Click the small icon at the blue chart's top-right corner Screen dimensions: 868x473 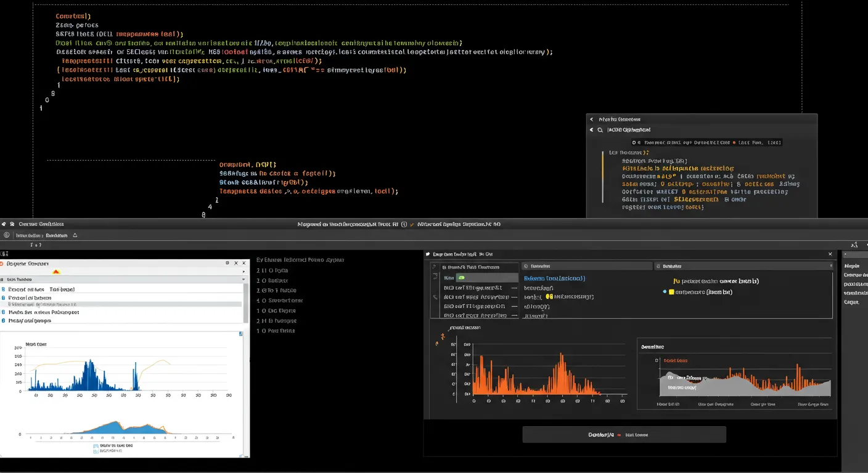coord(240,334)
